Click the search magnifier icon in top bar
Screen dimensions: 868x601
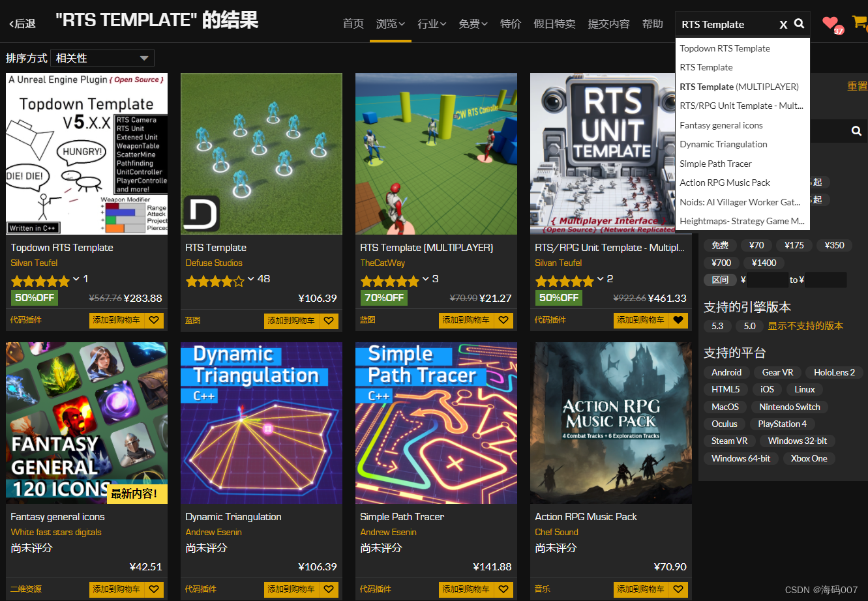[x=799, y=24]
